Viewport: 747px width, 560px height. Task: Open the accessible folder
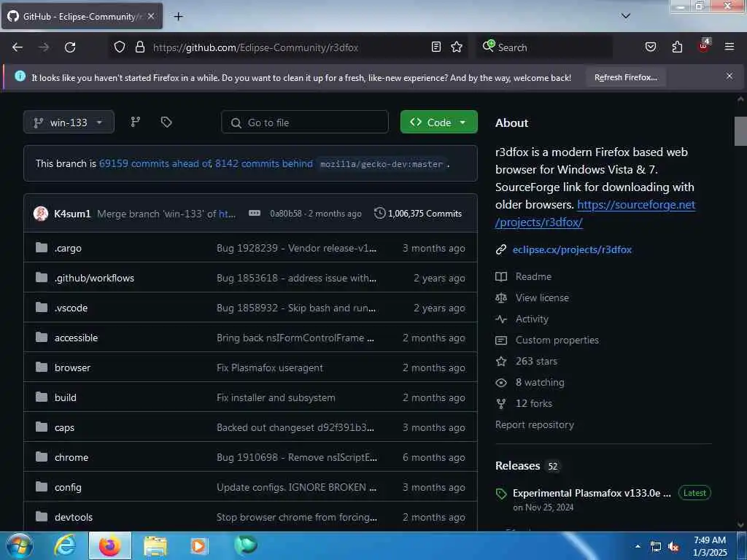pos(76,338)
